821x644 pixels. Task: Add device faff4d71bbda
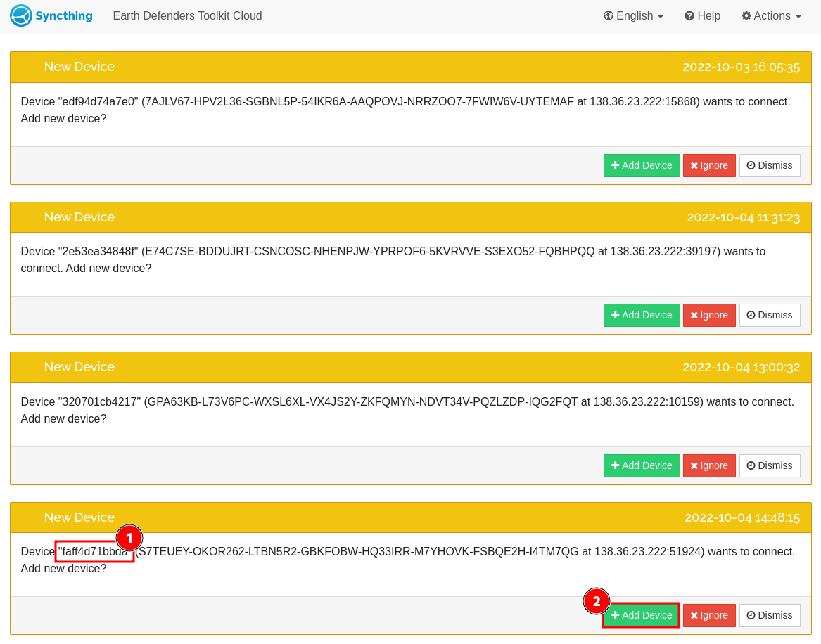(x=642, y=615)
